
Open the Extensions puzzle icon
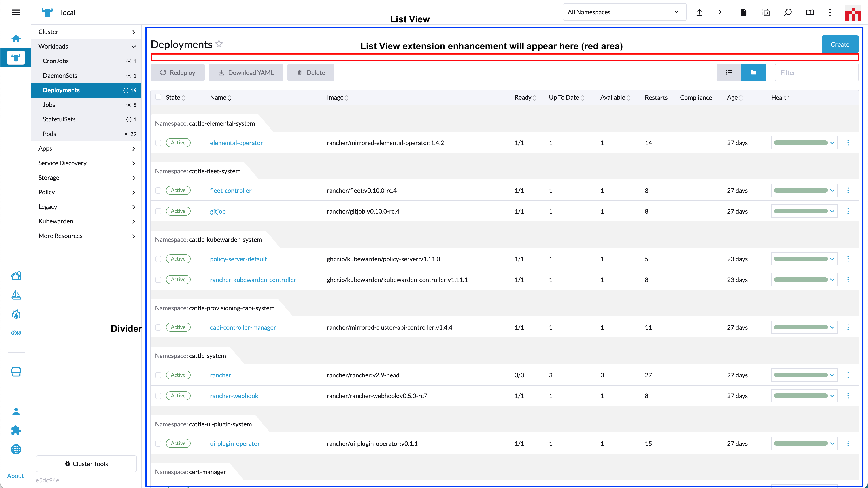click(16, 430)
